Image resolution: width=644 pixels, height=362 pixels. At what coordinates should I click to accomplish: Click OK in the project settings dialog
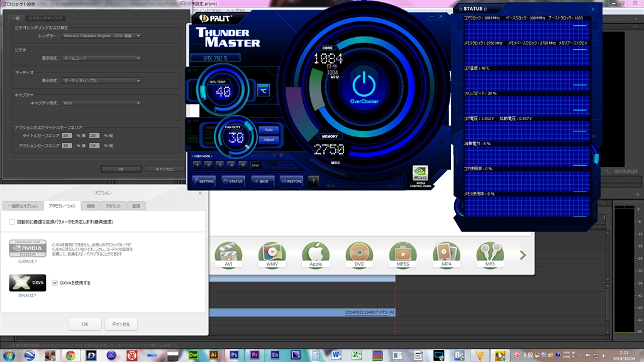point(121,169)
